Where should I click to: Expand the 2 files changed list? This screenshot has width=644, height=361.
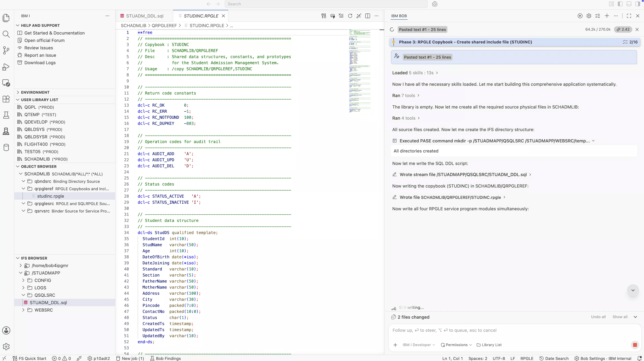coord(635,317)
